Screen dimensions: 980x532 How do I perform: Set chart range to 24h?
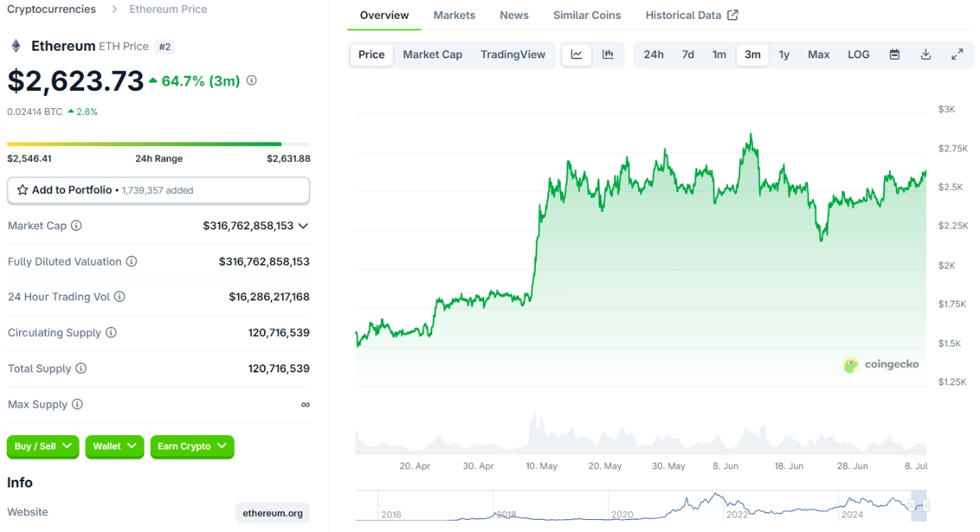[654, 54]
